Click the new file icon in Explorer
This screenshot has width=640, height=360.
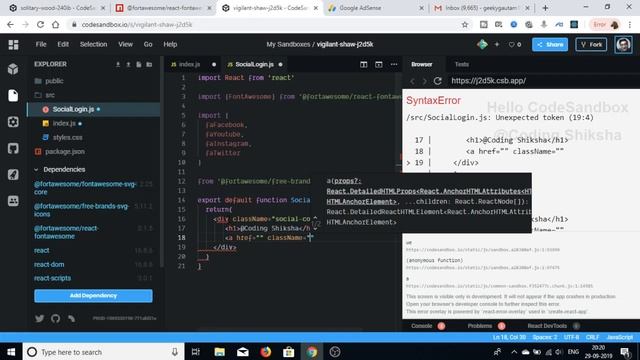139,64
